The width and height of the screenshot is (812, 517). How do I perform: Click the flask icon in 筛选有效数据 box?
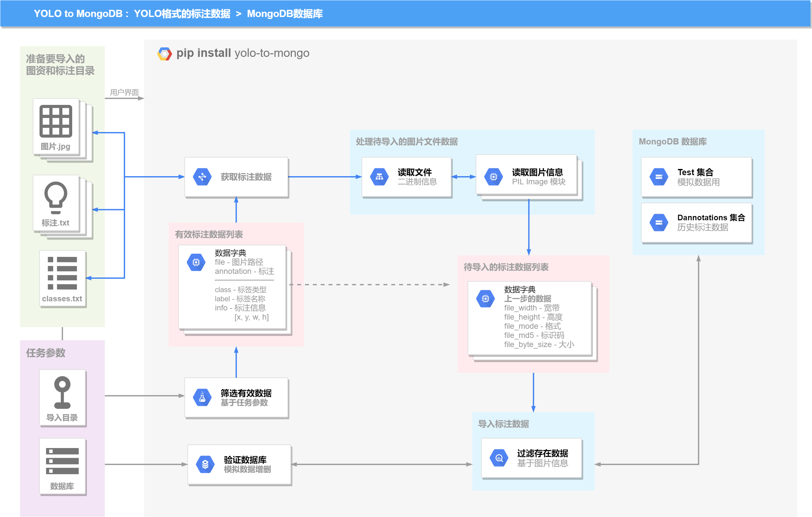pos(202,397)
